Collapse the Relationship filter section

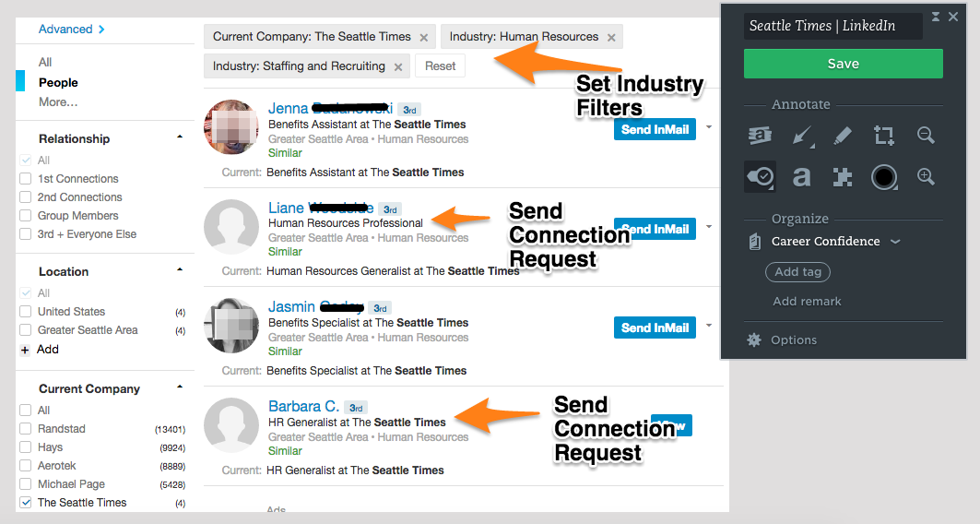click(180, 137)
